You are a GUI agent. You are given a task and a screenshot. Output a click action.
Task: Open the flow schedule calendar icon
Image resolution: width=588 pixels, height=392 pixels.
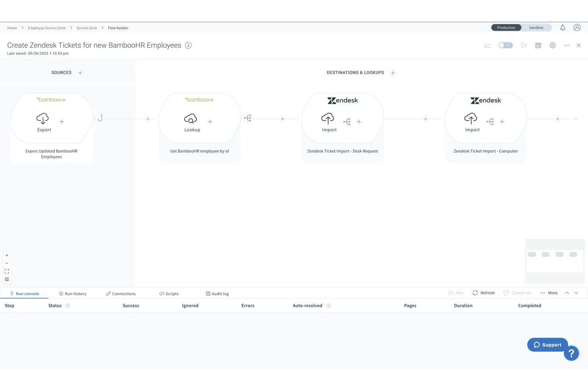538,45
